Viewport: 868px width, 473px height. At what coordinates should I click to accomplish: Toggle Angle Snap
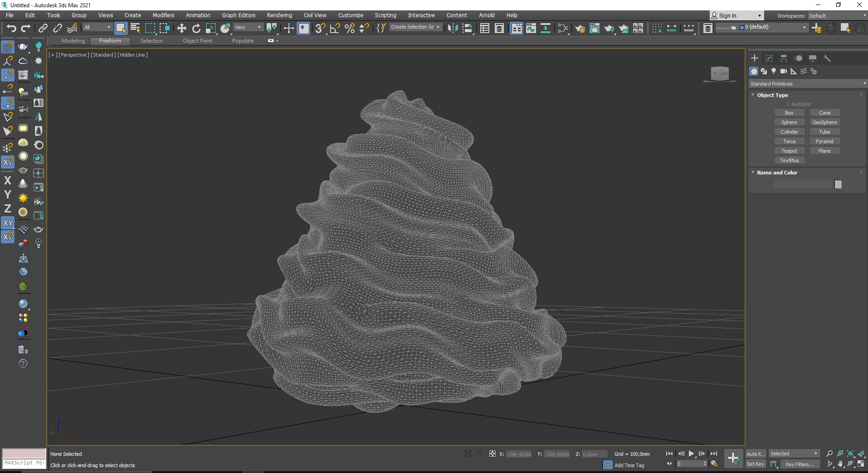[x=335, y=28]
